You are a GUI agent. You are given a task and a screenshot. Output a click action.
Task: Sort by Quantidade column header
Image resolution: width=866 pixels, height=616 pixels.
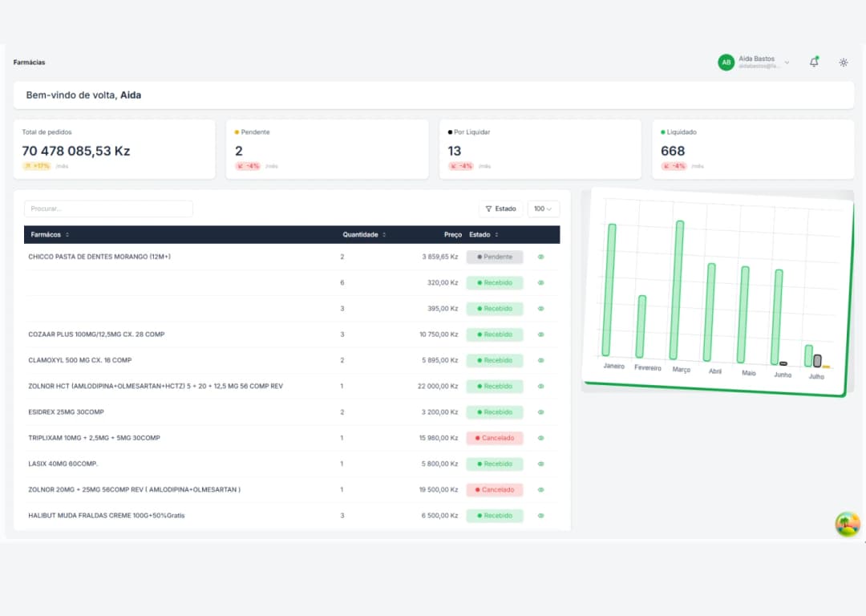click(364, 235)
